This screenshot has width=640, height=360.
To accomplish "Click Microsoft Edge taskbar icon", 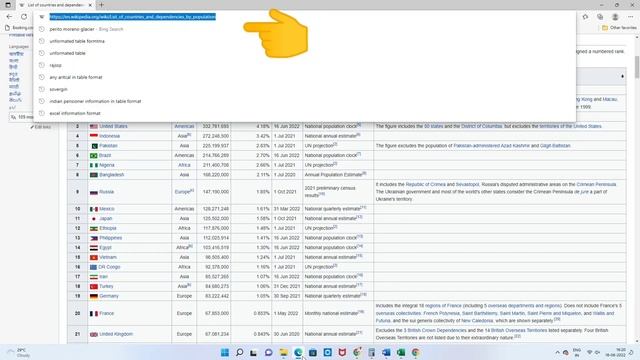I will (298, 352).
